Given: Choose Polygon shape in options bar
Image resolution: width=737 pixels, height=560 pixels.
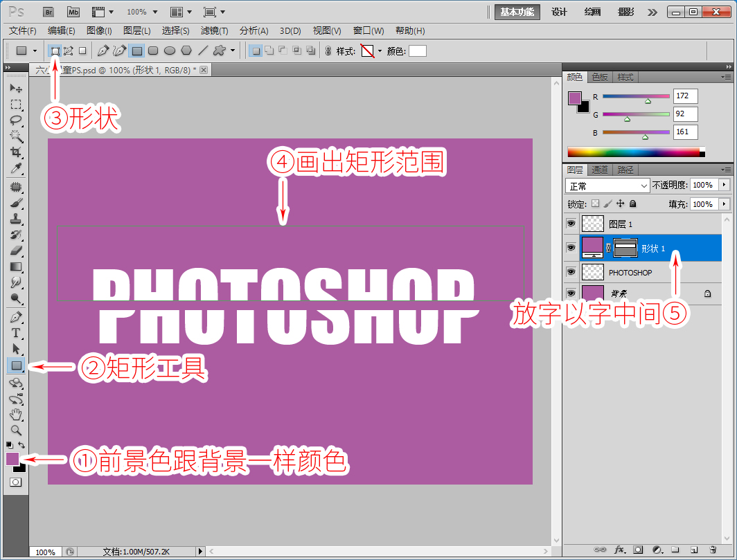Looking at the screenshot, I should click(186, 51).
